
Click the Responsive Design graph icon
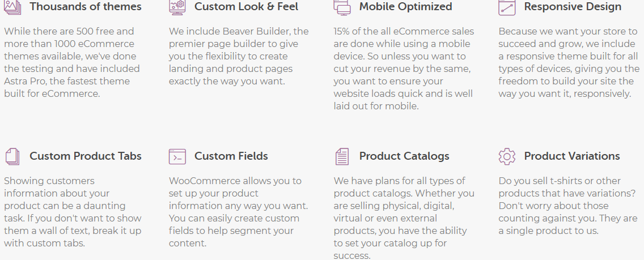(507, 7)
